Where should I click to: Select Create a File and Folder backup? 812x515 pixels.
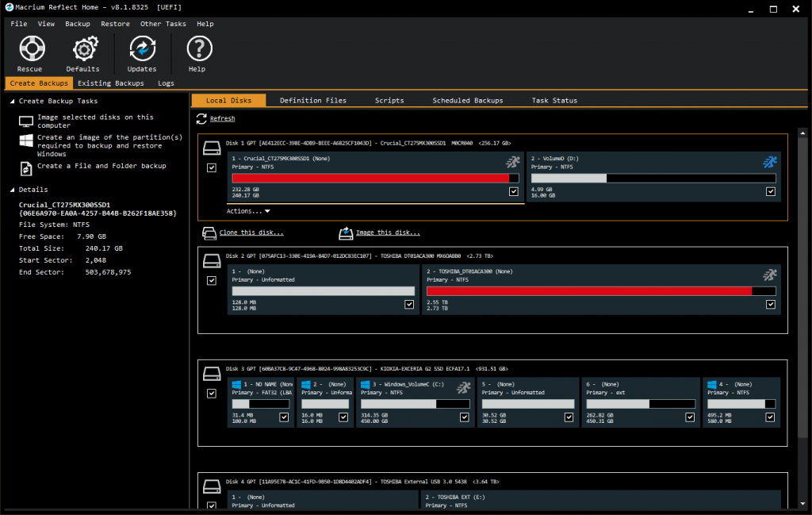101,166
